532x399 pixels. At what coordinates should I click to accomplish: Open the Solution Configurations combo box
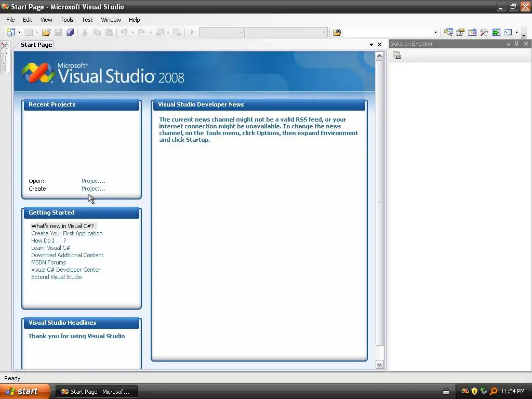pos(221,32)
